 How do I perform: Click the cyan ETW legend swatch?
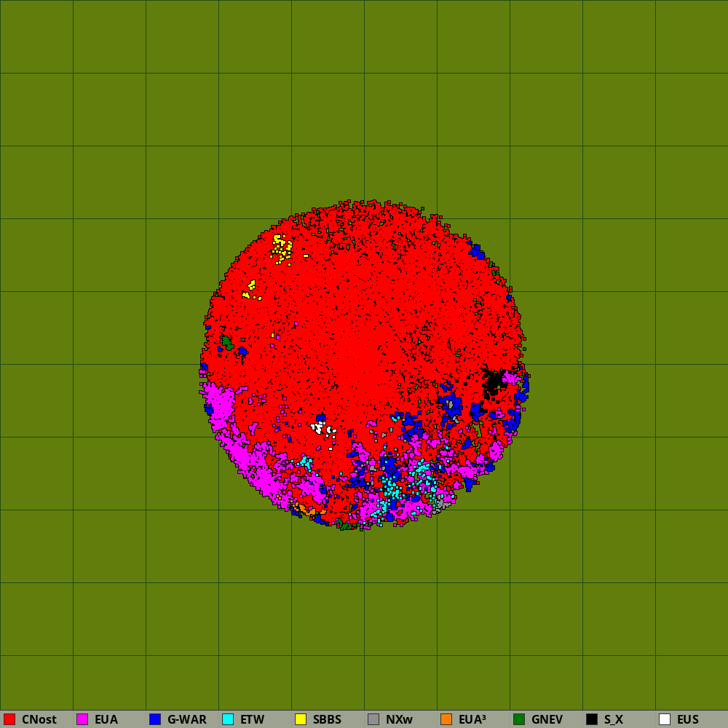tap(228, 719)
